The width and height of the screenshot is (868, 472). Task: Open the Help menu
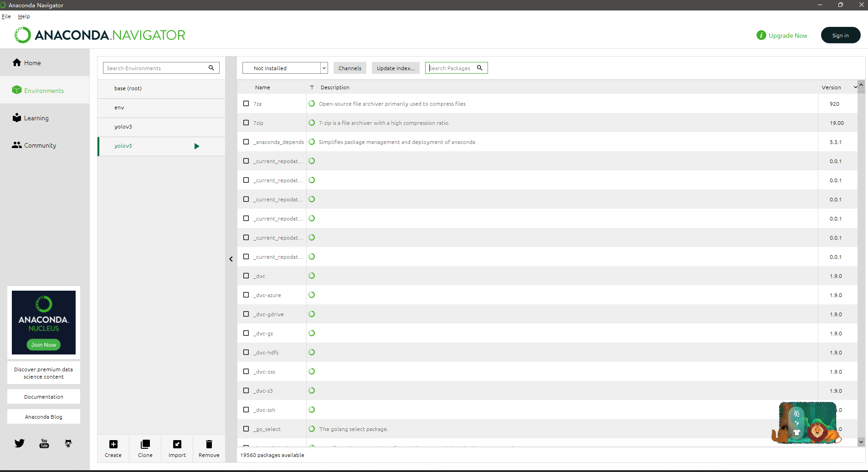coord(24,16)
